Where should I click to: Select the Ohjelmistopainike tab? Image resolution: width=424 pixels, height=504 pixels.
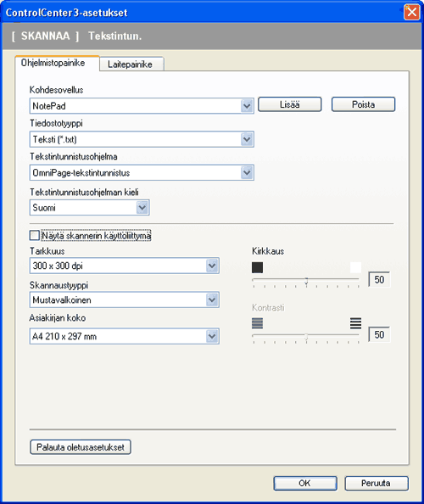(53, 63)
